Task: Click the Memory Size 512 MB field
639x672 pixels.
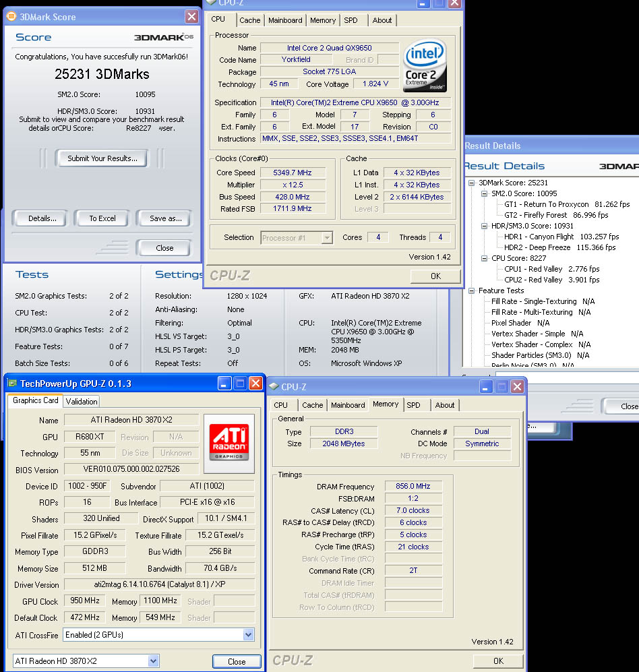Action: pos(94,568)
